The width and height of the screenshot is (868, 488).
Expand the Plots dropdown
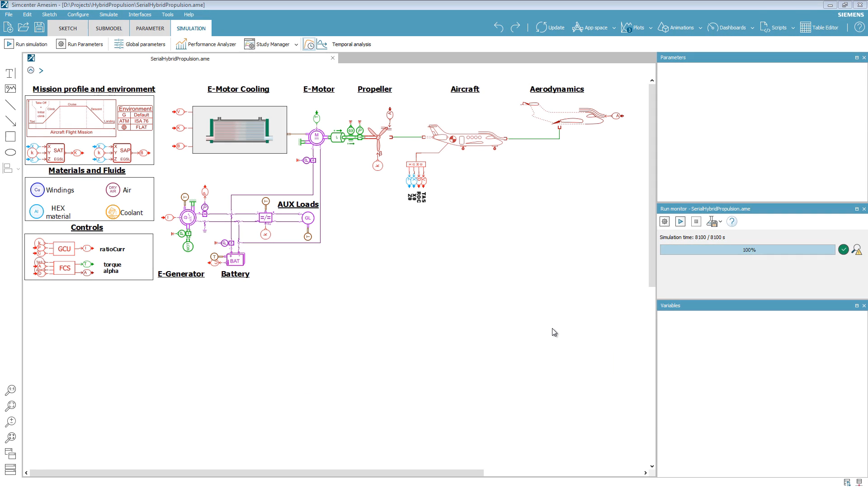tap(650, 28)
